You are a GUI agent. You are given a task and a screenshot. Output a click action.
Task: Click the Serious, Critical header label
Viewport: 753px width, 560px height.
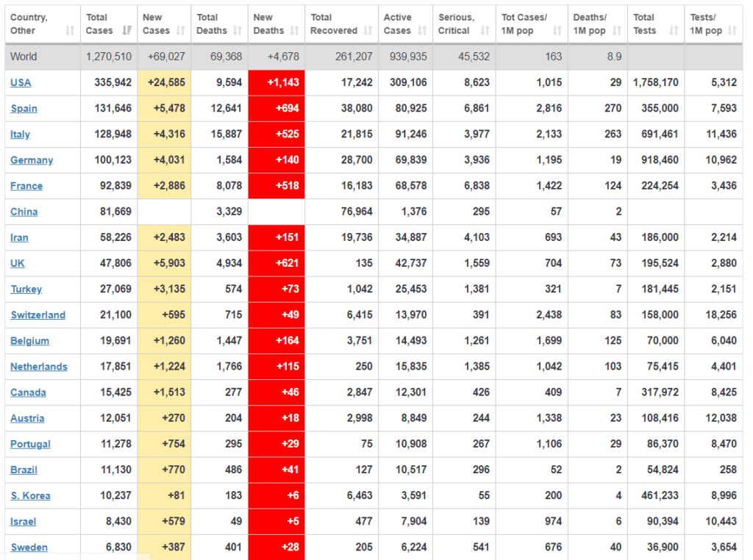coord(456,24)
